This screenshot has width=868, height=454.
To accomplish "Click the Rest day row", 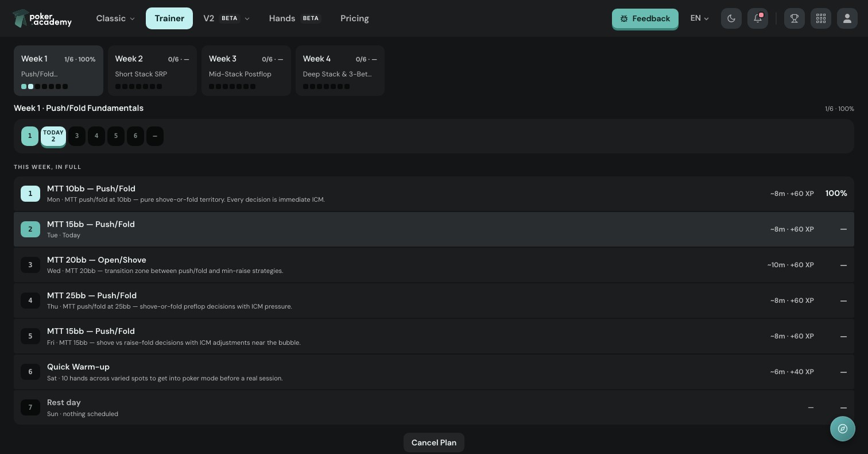I will (x=434, y=407).
